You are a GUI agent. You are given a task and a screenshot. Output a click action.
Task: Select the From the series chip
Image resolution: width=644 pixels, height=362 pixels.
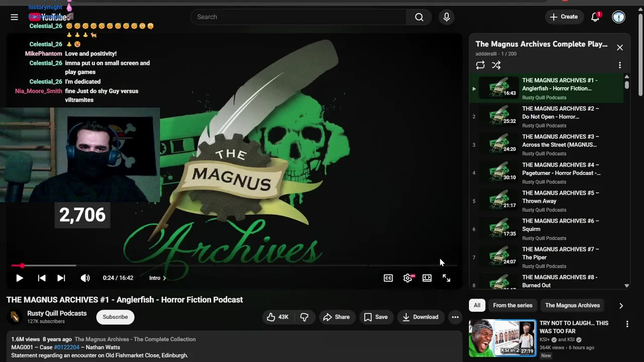(512, 306)
